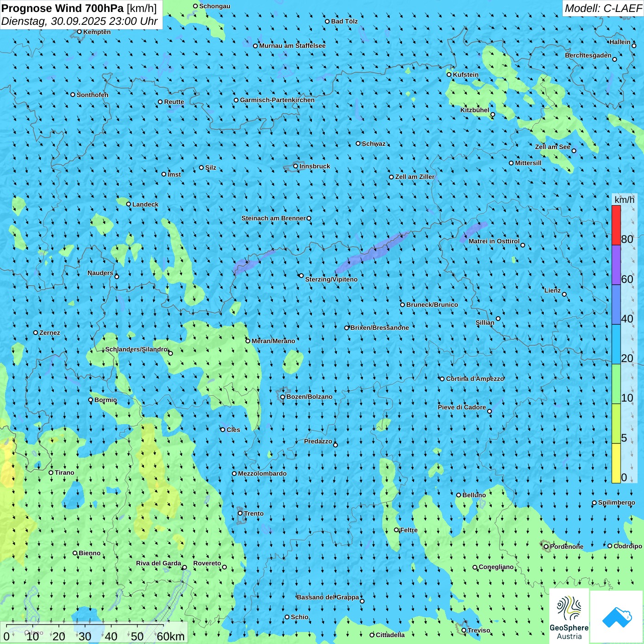Click the 'Cittadella' town label
This screenshot has height=644, width=644.
point(390,635)
